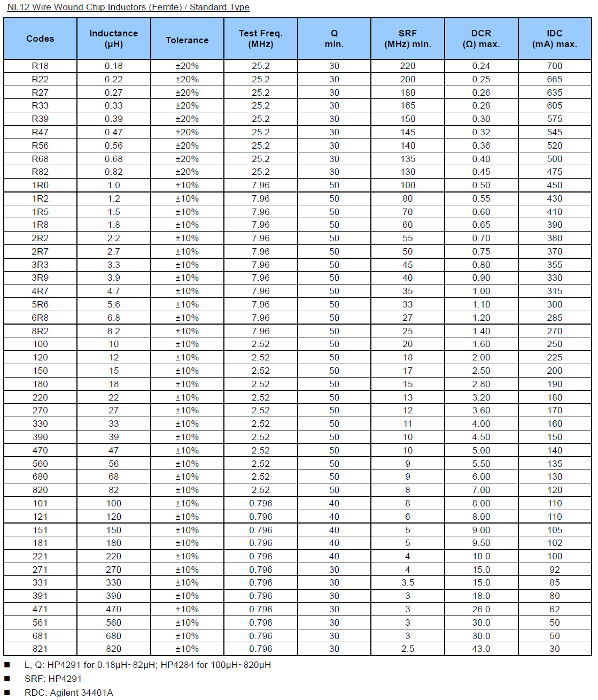Select tolerance '±10%' in row 1R0
The image size is (598, 700).
click(187, 185)
